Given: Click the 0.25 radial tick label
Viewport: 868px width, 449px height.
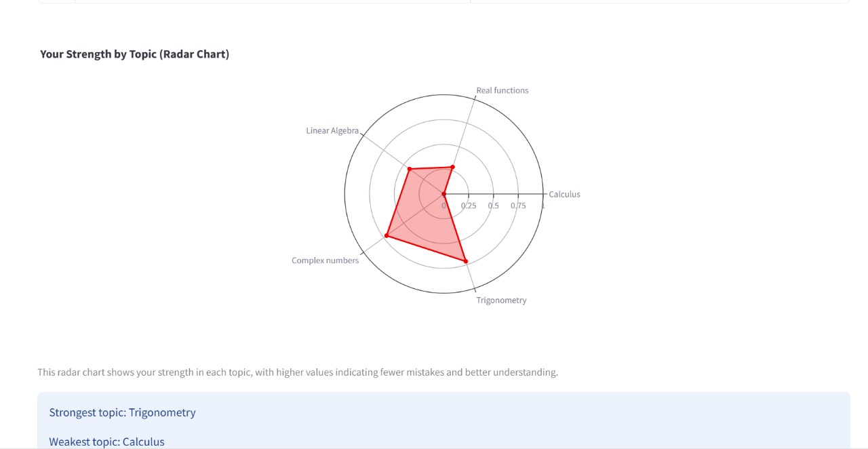Looking at the screenshot, I should (x=469, y=206).
